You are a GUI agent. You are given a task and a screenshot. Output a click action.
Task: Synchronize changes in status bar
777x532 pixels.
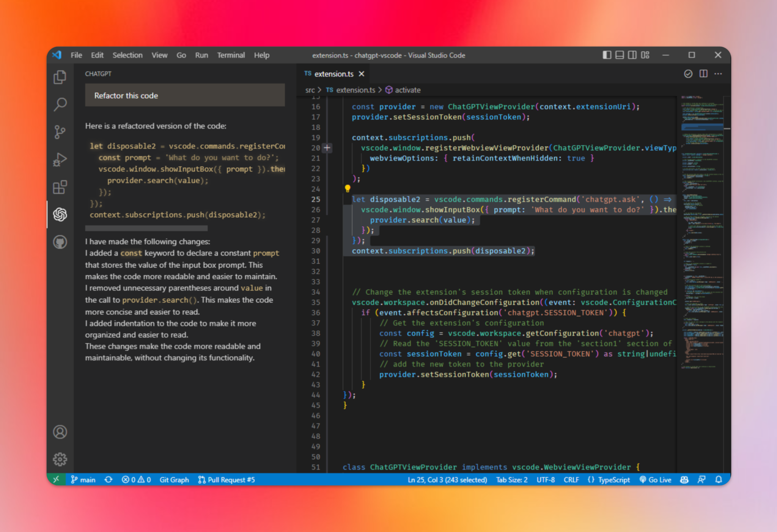click(109, 480)
